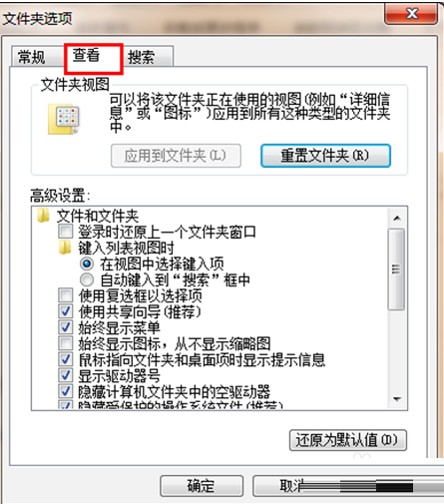Click the 键入列表视图时 folder icon
Screen dimensions: 444x504
click(65, 248)
